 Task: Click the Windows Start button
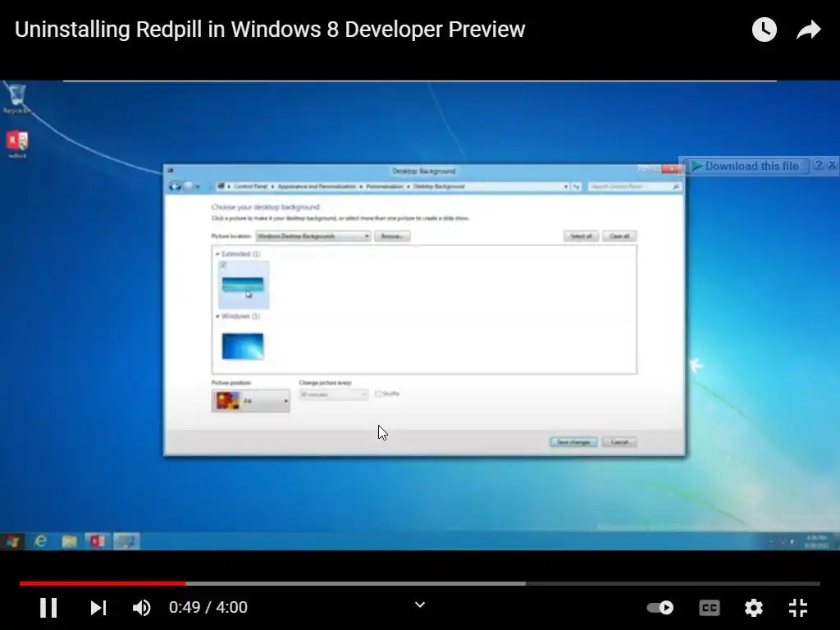coord(13,541)
